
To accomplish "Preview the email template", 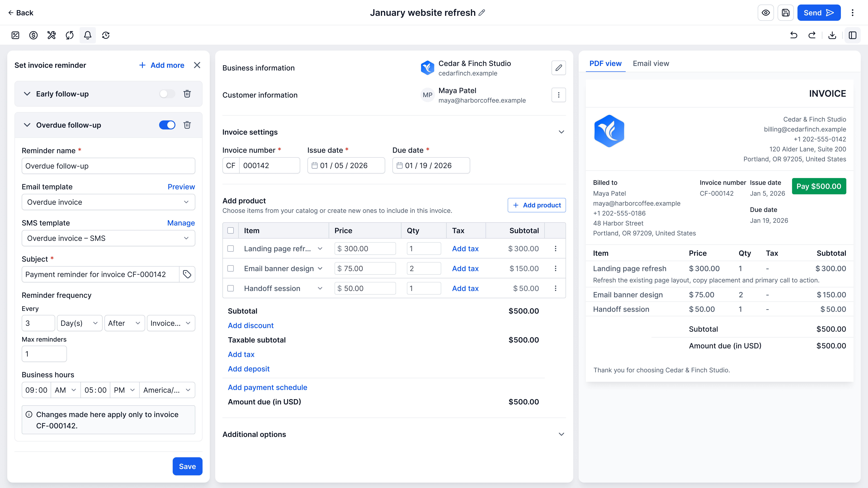I will click(181, 187).
